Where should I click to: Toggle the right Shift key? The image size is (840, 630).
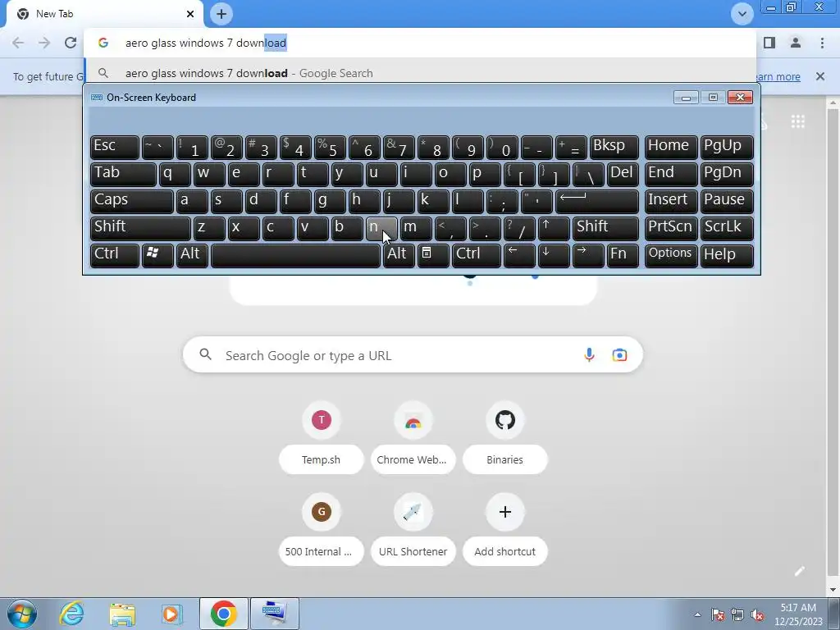click(x=605, y=228)
